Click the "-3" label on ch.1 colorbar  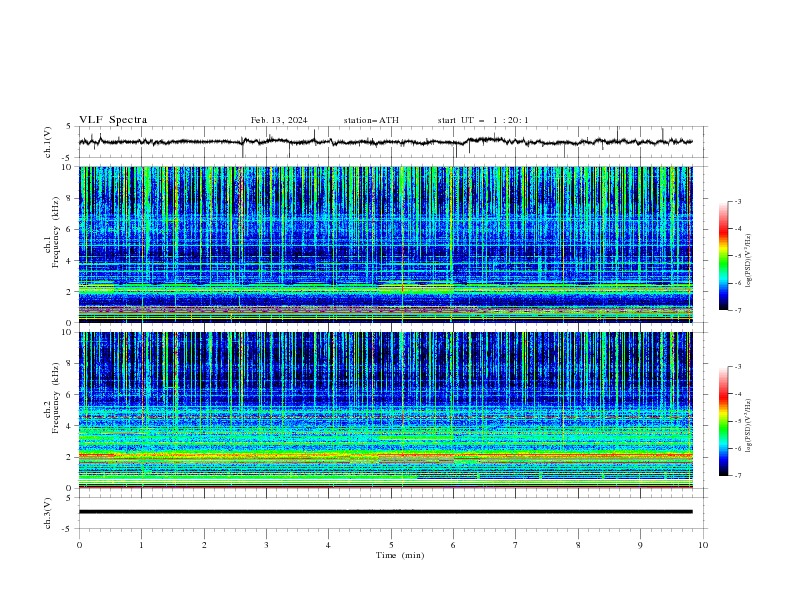click(738, 201)
